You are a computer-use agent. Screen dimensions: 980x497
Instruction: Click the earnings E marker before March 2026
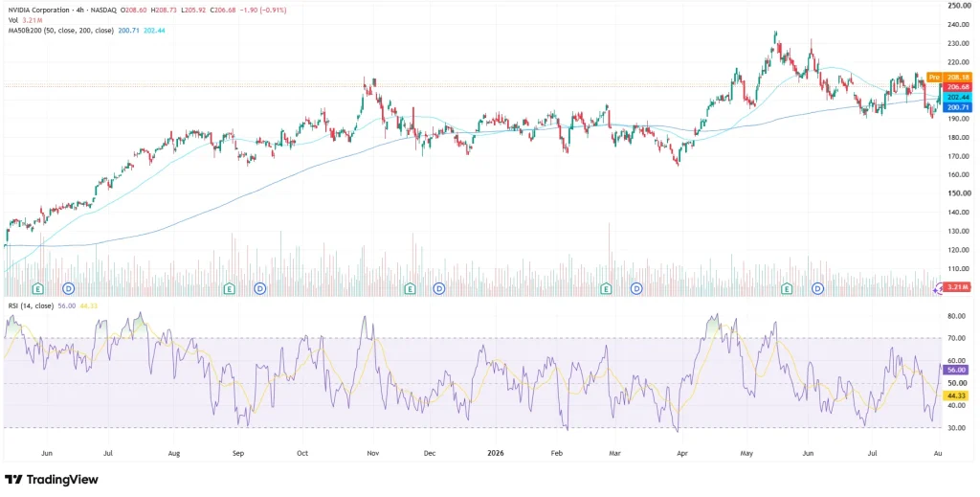pyautogui.click(x=606, y=289)
